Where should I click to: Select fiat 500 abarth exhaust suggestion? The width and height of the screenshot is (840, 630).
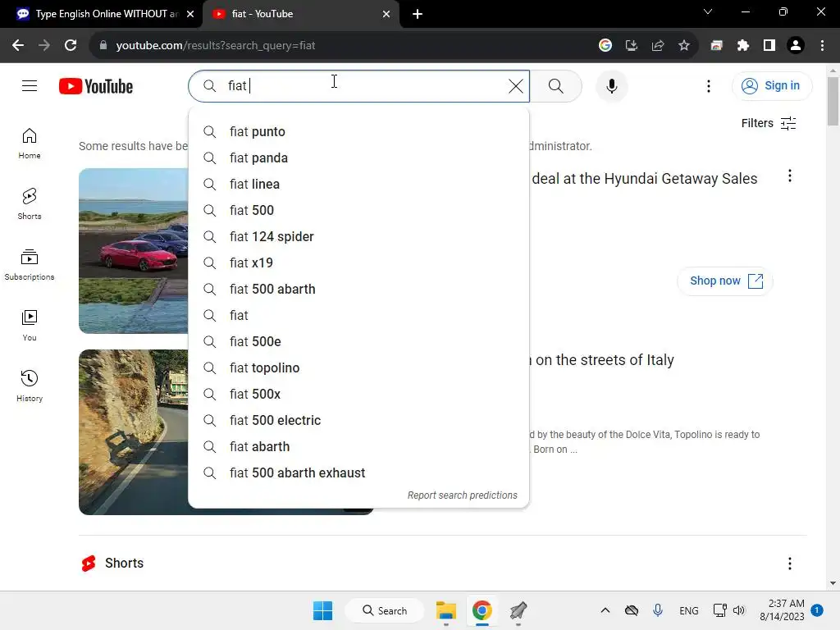pos(358,473)
